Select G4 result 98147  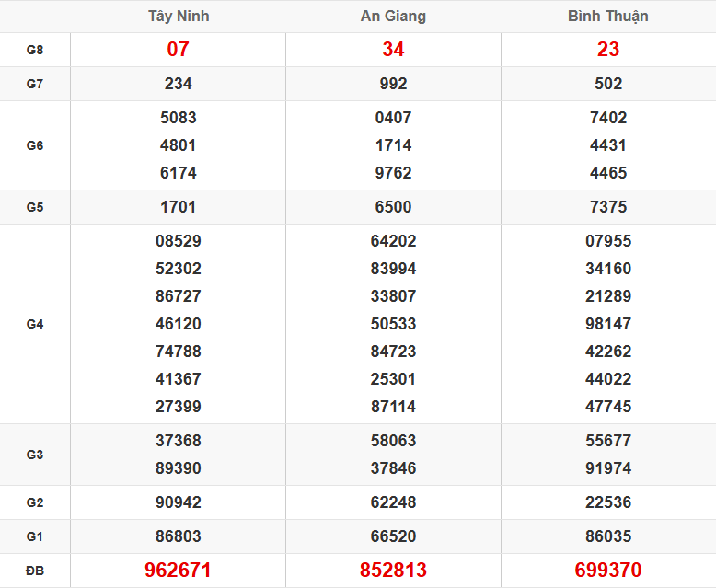coord(608,324)
